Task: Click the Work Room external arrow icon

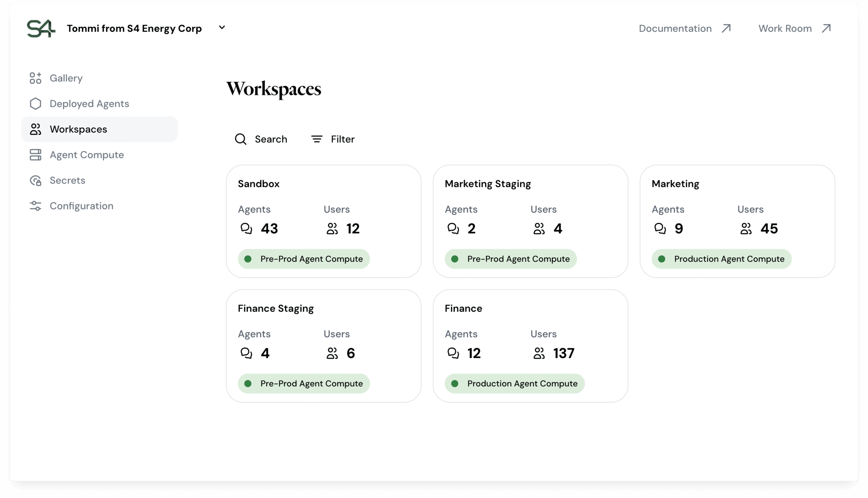Action: (826, 28)
